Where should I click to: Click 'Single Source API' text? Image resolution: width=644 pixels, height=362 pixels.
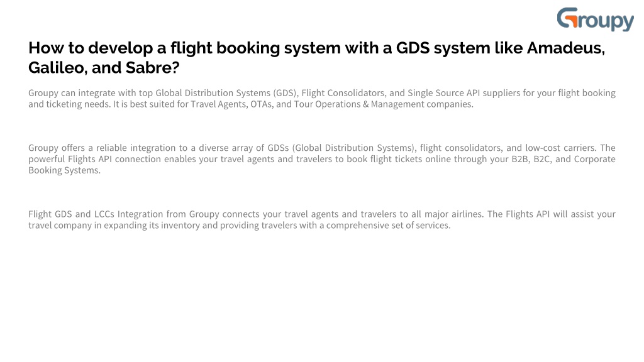pyautogui.click(x=443, y=93)
